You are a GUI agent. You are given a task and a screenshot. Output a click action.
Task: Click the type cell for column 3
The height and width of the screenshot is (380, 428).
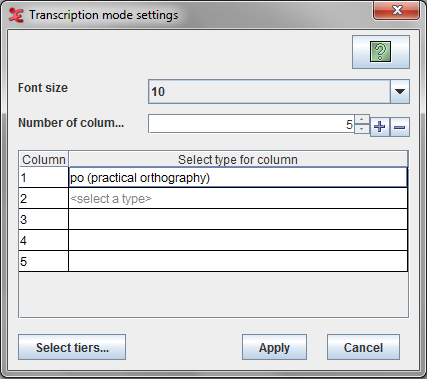[x=238, y=220]
